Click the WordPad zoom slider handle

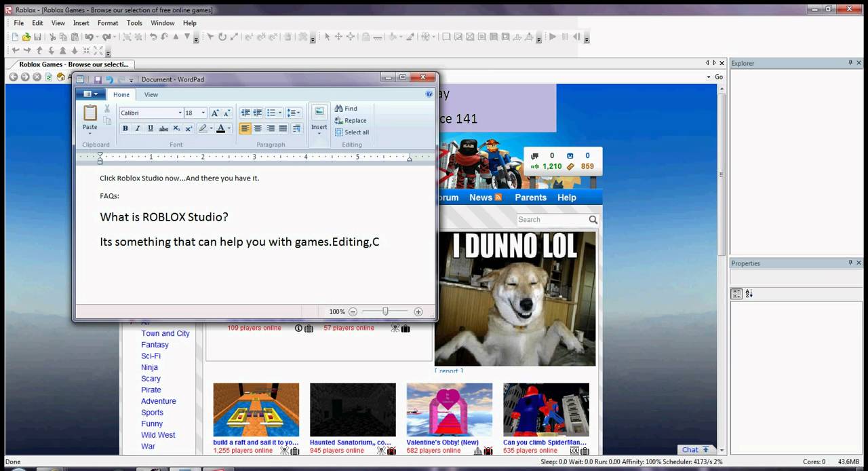[x=385, y=312]
